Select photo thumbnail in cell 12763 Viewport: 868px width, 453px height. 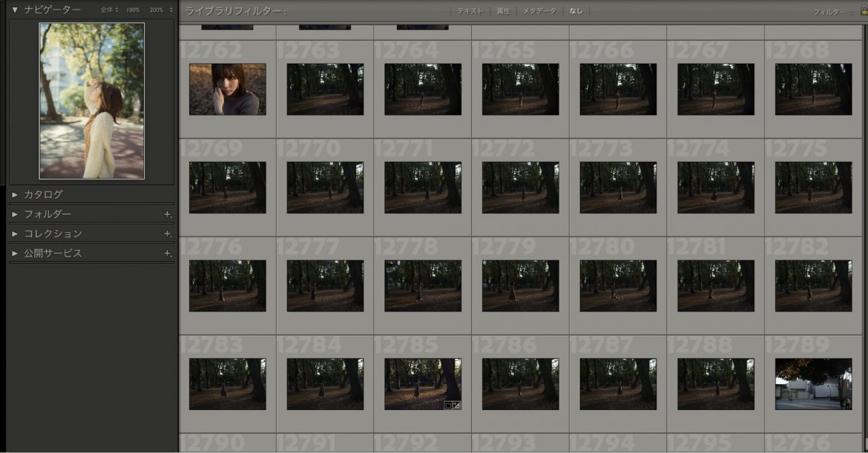tap(325, 89)
